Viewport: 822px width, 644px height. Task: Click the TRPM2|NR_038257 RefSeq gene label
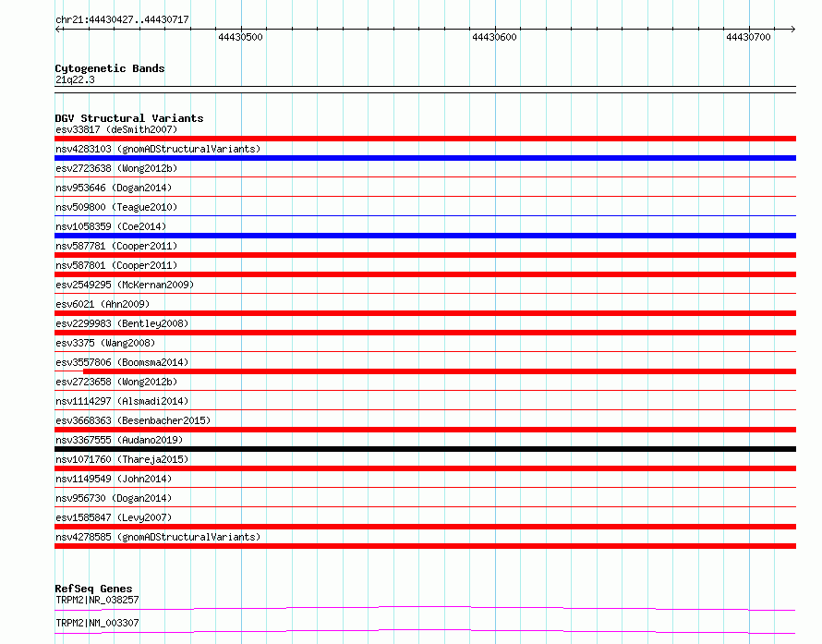click(97, 600)
